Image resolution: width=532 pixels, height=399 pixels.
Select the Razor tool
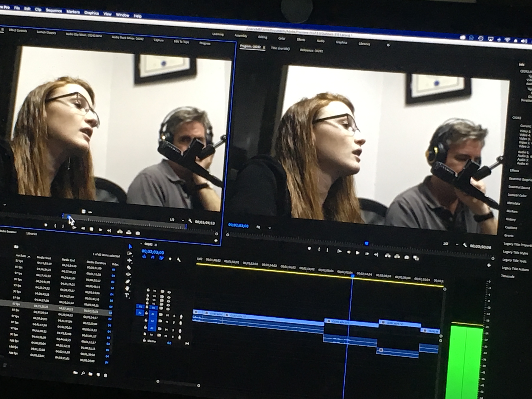[129, 268]
